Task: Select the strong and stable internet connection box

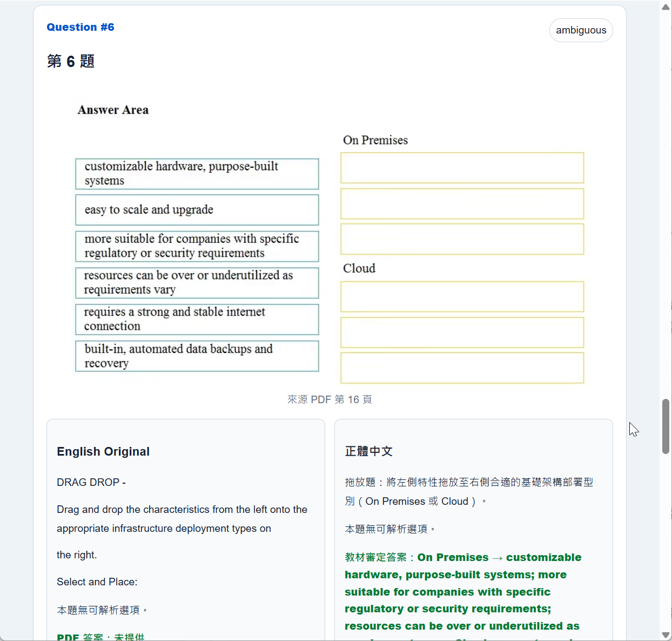Action: [x=197, y=319]
